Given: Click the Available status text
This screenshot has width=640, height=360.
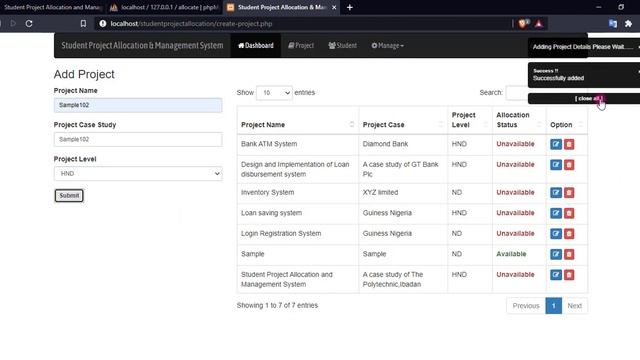Looking at the screenshot, I should 511,254.
